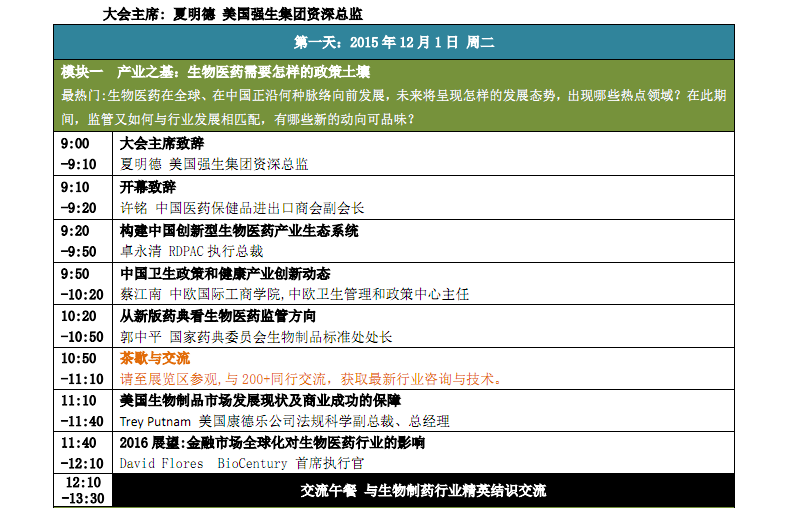
Task: Select the session title 开幕致辞
Action: pyautogui.click(x=147, y=187)
